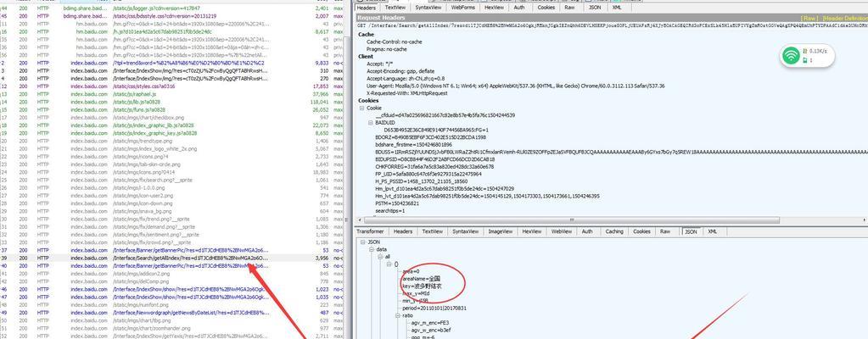Open the response XML tab
The height and width of the screenshot is (339, 868).
(712, 231)
